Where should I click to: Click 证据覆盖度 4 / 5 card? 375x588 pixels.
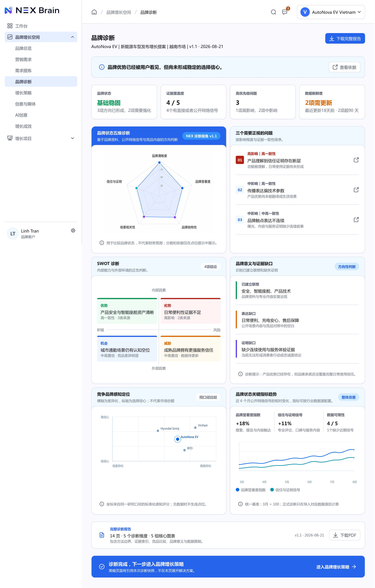point(193,102)
